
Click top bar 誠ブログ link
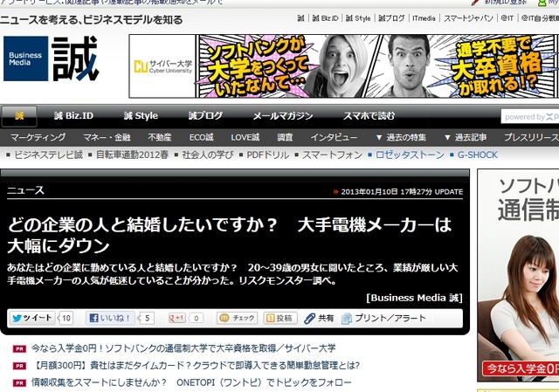391,18
